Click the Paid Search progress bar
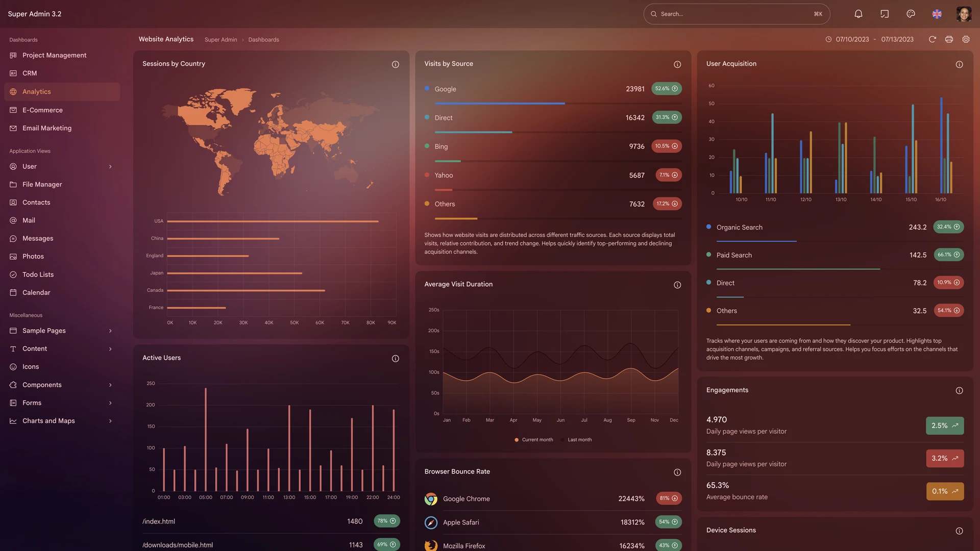 tap(840, 269)
